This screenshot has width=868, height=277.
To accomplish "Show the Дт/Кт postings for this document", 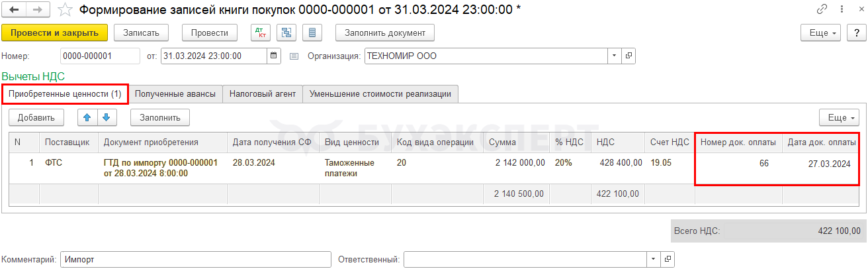I will (x=261, y=32).
